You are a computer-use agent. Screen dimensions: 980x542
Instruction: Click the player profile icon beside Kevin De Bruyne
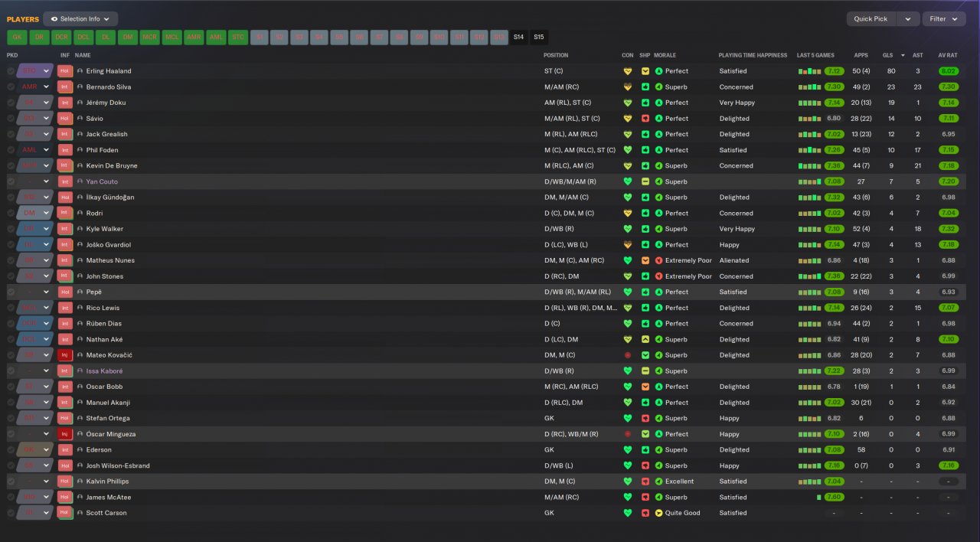pyautogui.click(x=80, y=166)
